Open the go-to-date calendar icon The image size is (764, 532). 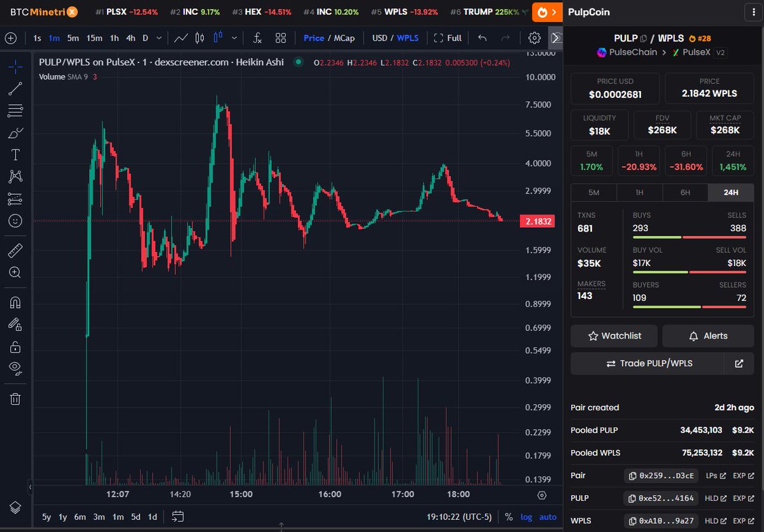178,517
